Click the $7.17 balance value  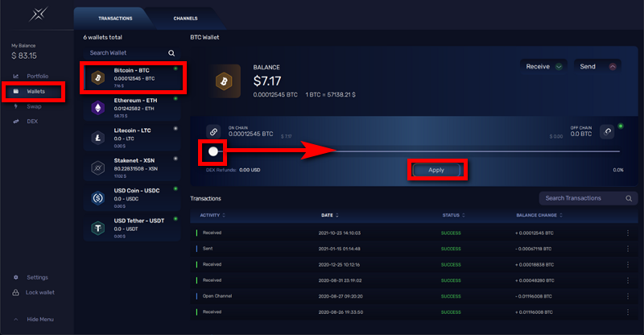[267, 81]
